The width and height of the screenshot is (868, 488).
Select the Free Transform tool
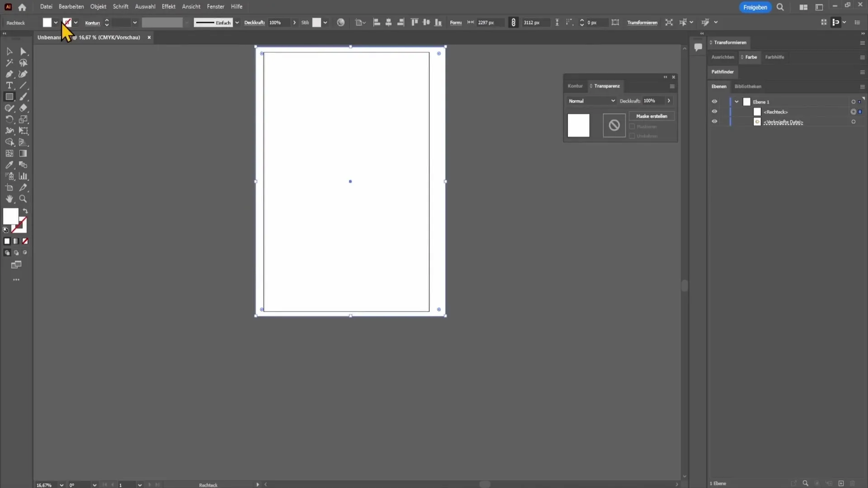click(24, 131)
